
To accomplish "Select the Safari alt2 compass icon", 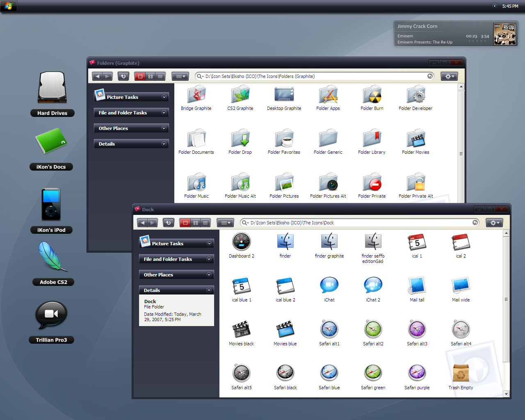I will (x=373, y=329).
